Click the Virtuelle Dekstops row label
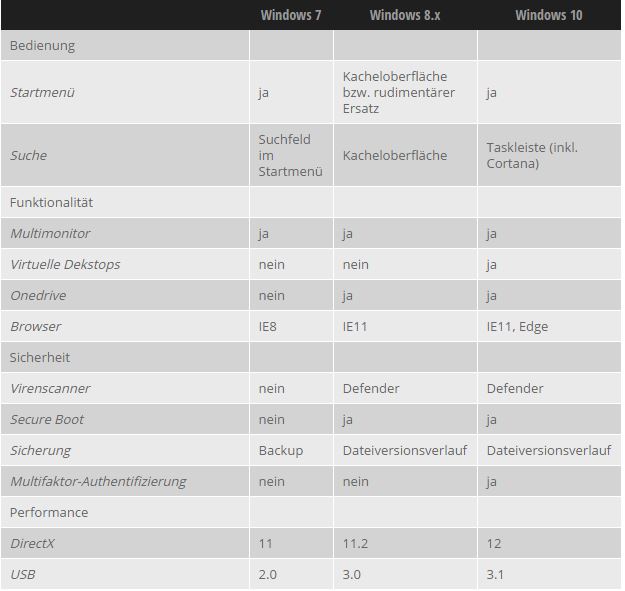Viewport: 625px width, 591px height. click(x=65, y=265)
